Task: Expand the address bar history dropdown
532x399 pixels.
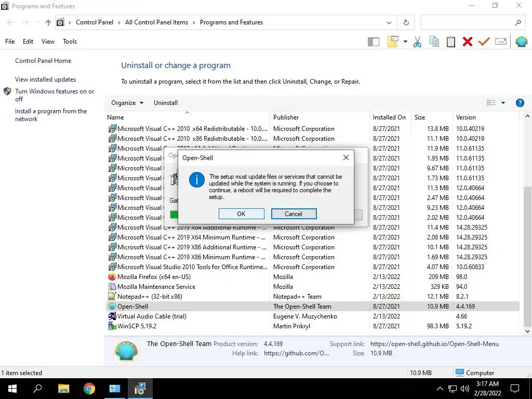Action: (x=389, y=22)
